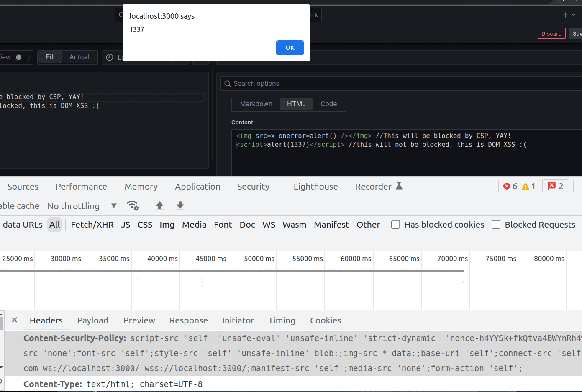Select the HTML mode option

pyautogui.click(x=296, y=104)
